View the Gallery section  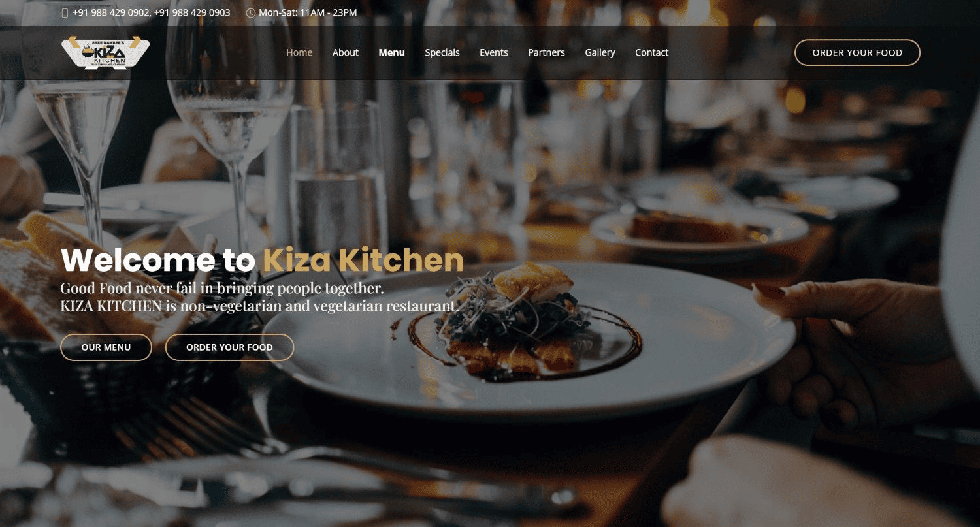pos(600,52)
